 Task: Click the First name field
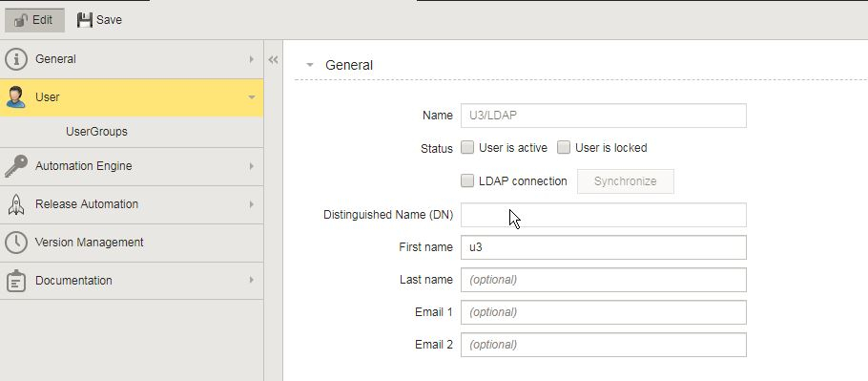coord(604,247)
